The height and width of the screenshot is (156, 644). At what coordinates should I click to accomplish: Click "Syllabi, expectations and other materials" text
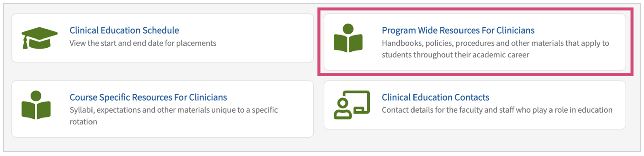(173, 110)
